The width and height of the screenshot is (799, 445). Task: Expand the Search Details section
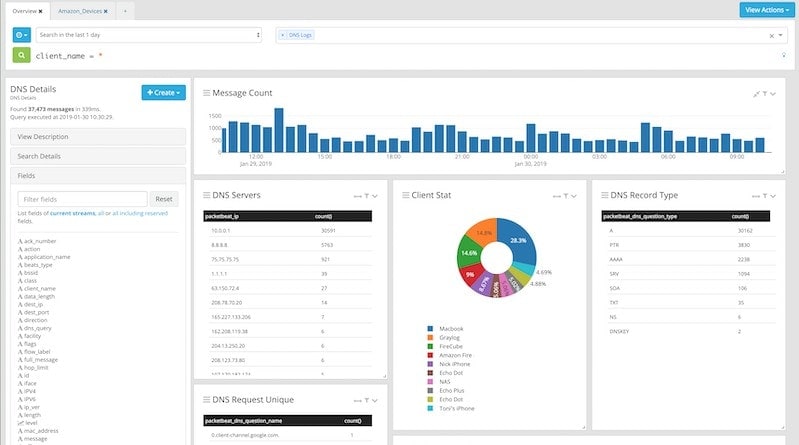[x=98, y=156]
